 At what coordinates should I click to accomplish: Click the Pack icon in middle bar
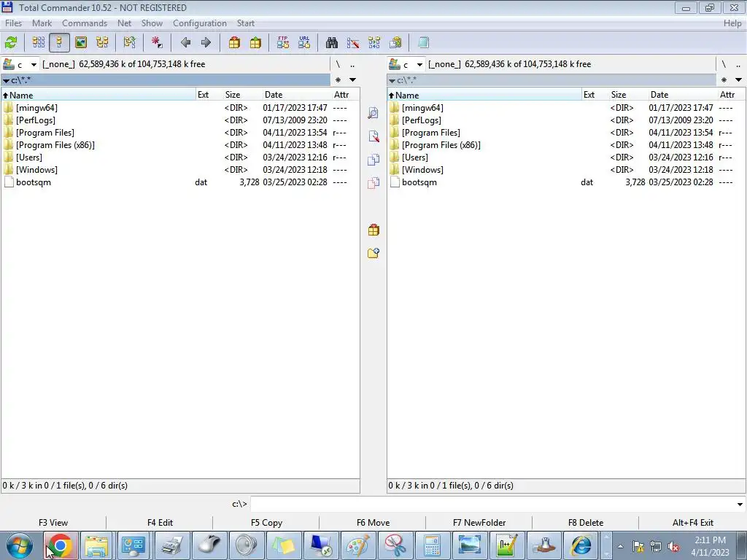point(373,230)
